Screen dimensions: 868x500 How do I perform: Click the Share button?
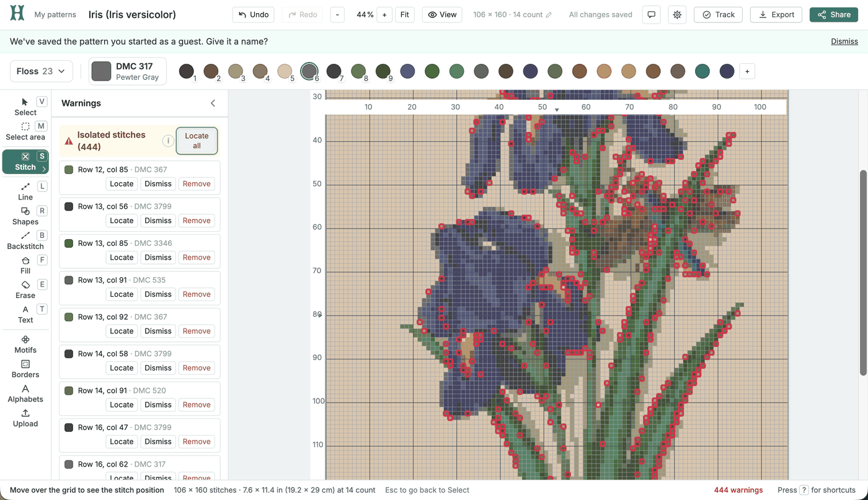pyautogui.click(x=833, y=15)
